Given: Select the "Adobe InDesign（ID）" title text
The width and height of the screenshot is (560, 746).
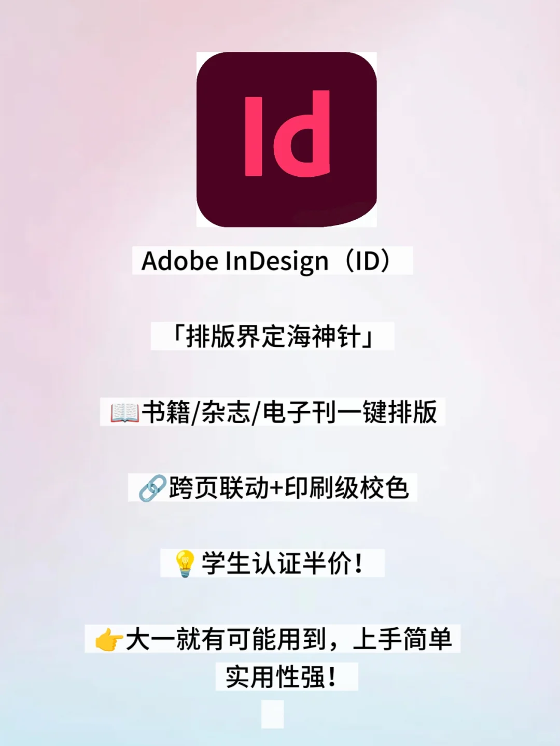Looking at the screenshot, I should point(268,261).
